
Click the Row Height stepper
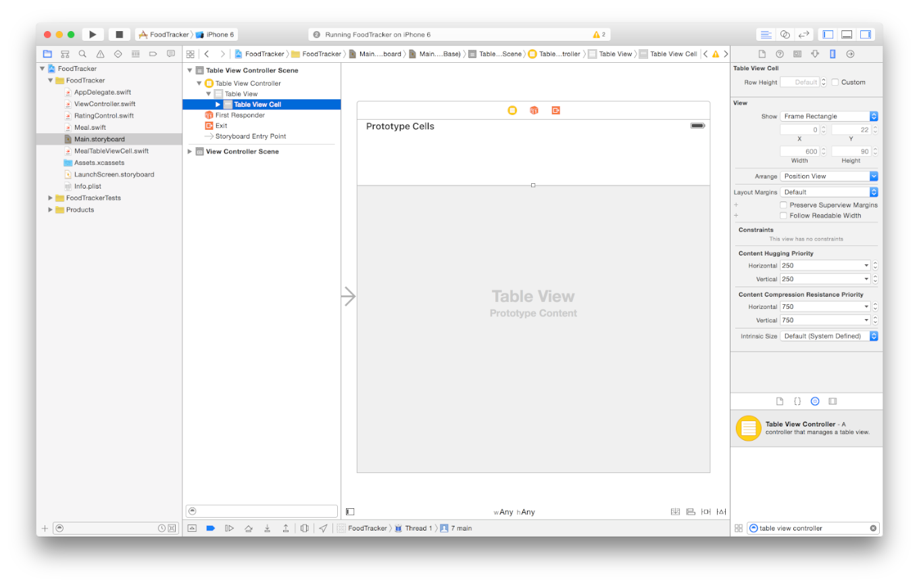click(x=824, y=82)
